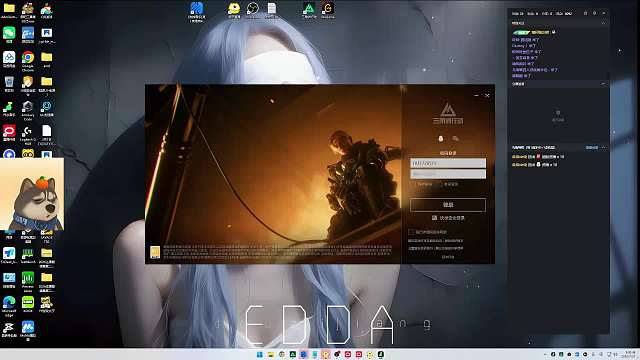Collapse the top chat section in stream panel
The height and width of the screenshot is (360, 640).
point(603,23)
